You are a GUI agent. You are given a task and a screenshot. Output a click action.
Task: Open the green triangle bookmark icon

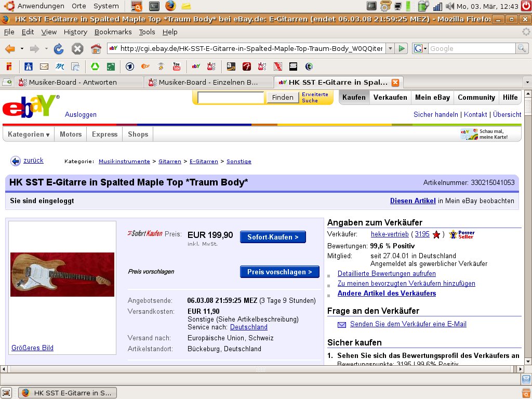[x=95, y=66]
